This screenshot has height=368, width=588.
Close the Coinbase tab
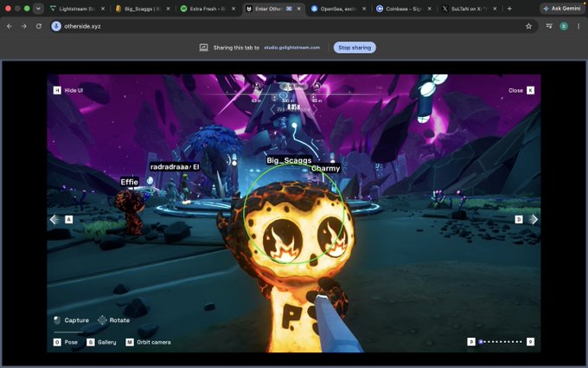(x=430, y=9)
